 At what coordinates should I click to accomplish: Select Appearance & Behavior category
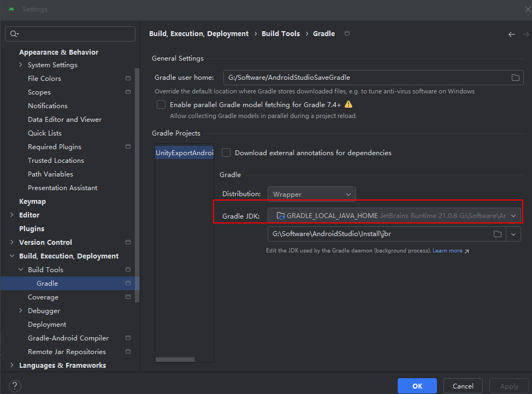pyautogui.click(x=58, y=52)
